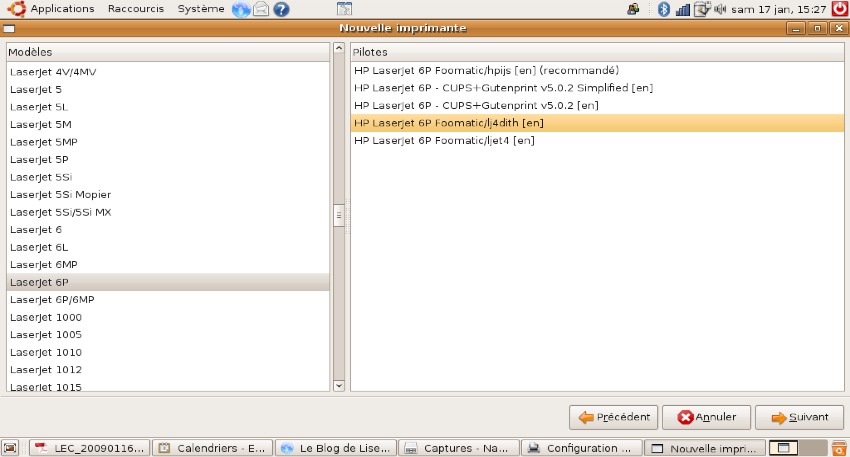Open the mail envelope launcher icon
The height and width of the screenshot is (457, 850).
[261, 10]
